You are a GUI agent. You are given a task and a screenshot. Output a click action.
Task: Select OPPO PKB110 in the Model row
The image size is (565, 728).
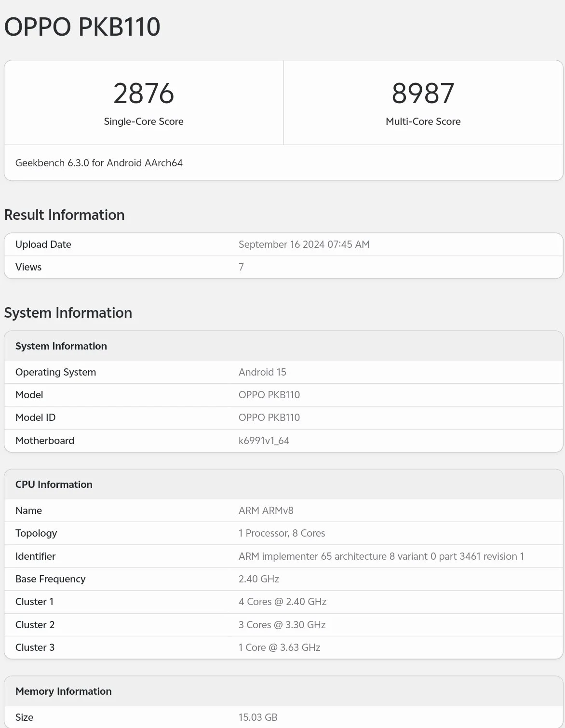(269, 395)
